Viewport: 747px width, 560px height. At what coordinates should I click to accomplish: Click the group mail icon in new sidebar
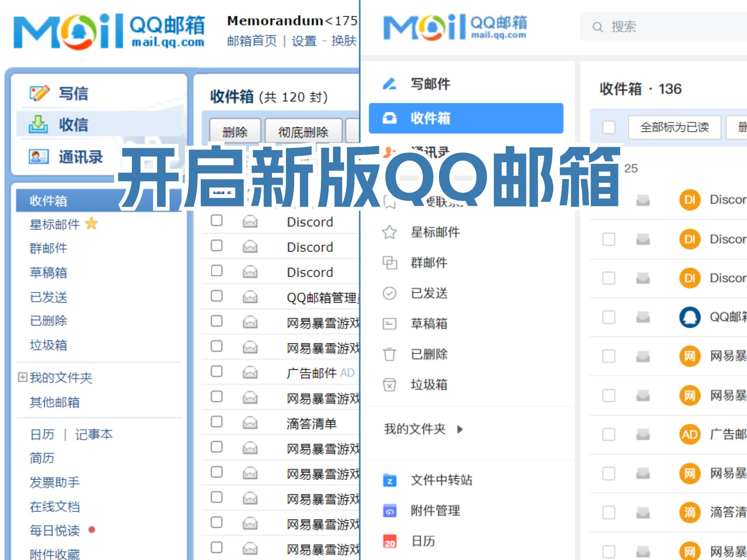coord(389,263)
